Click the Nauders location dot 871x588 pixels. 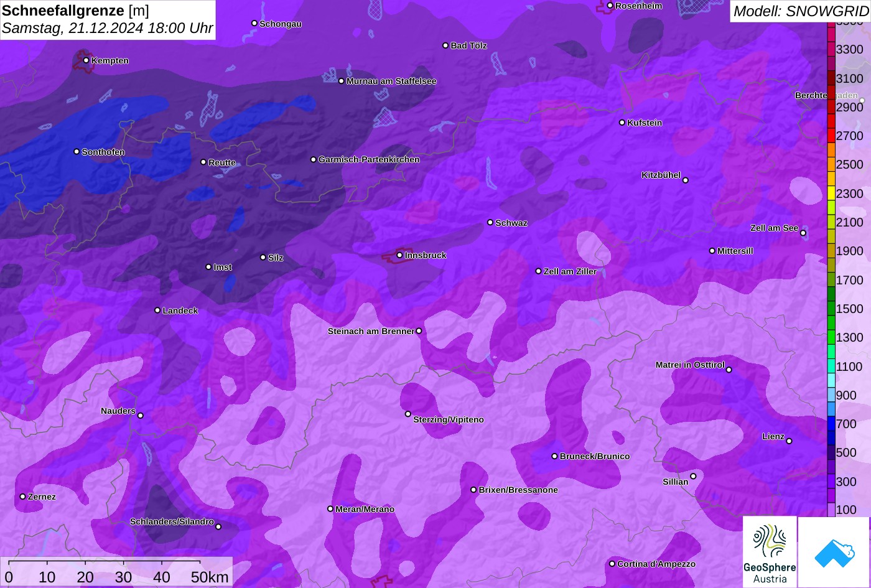point(140,416)
